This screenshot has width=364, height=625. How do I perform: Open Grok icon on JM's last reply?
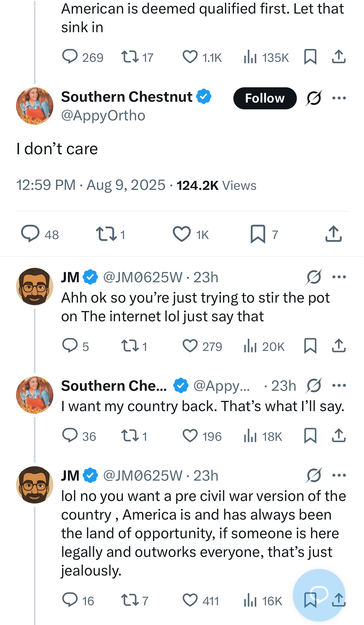313,475
